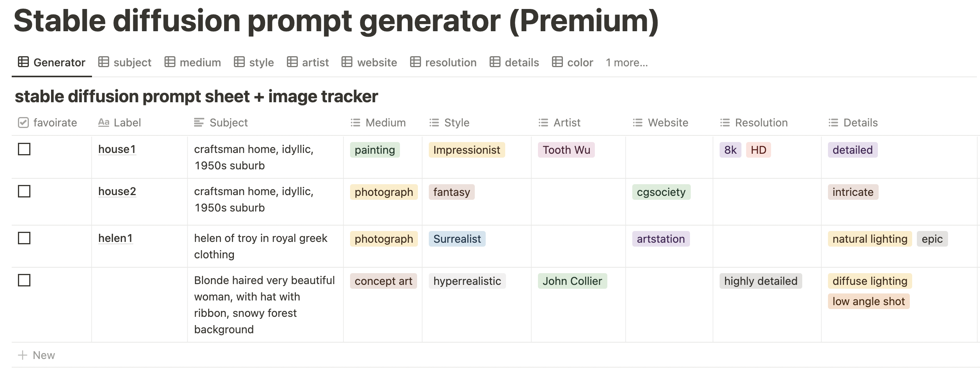The height and width of the screenshot is (391, 980).
Task: Click the Aa icon on the Label column header
Action: [104, 122]
